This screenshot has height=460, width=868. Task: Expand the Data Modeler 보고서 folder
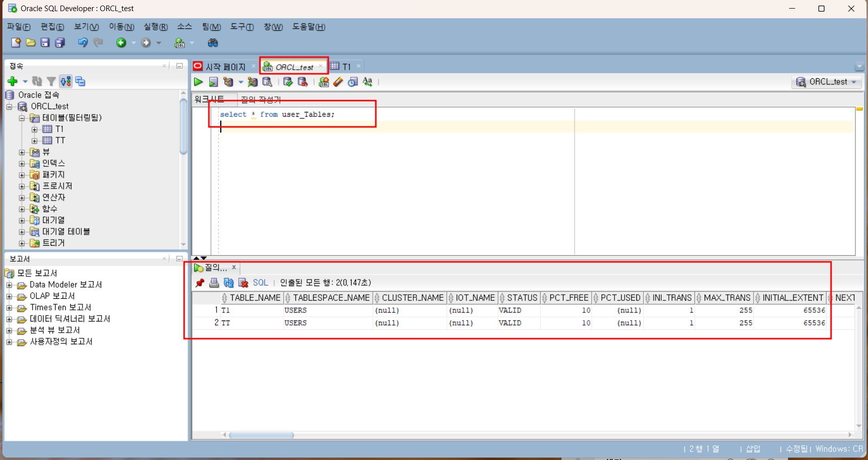(9, 285)
